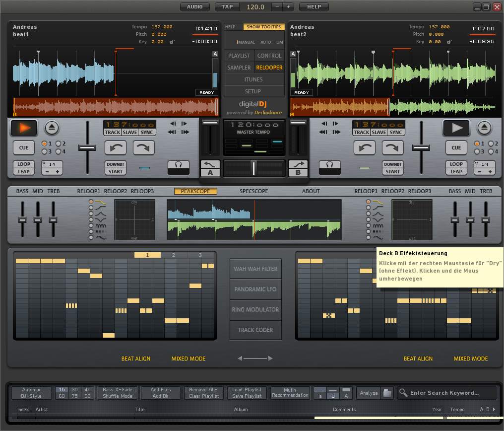Enable SLAVE mode on Deck B
The height and width of the screenshot is (431, 504).
[379, 132]
